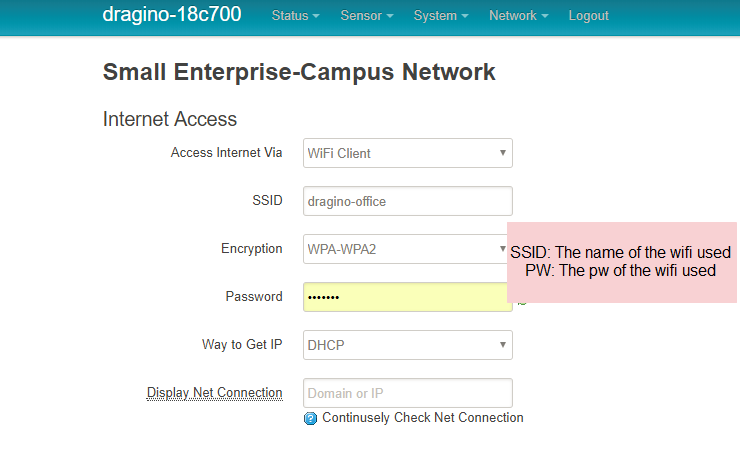Click the blue help icon beside Continusely Check
Viewport: 740px width, 459px height.
coord(310,418)
